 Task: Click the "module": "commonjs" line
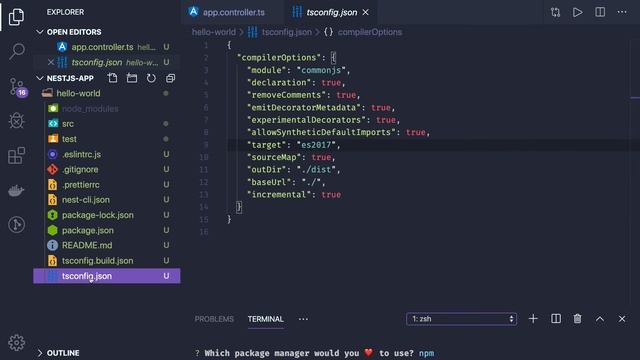298,70
